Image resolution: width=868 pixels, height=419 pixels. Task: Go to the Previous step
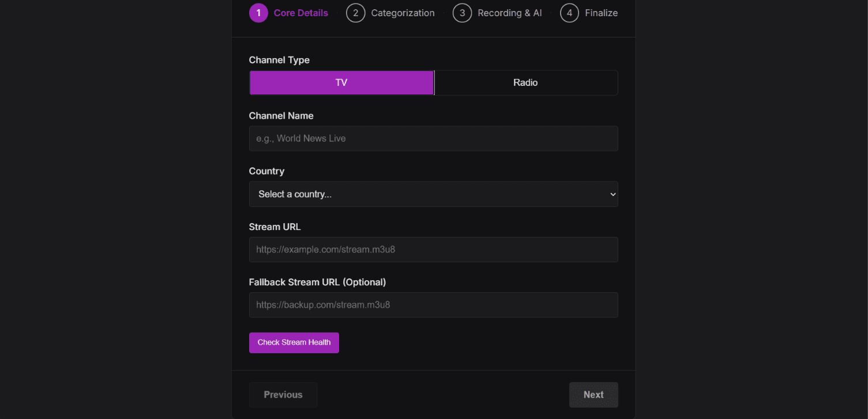coord(283,395)
